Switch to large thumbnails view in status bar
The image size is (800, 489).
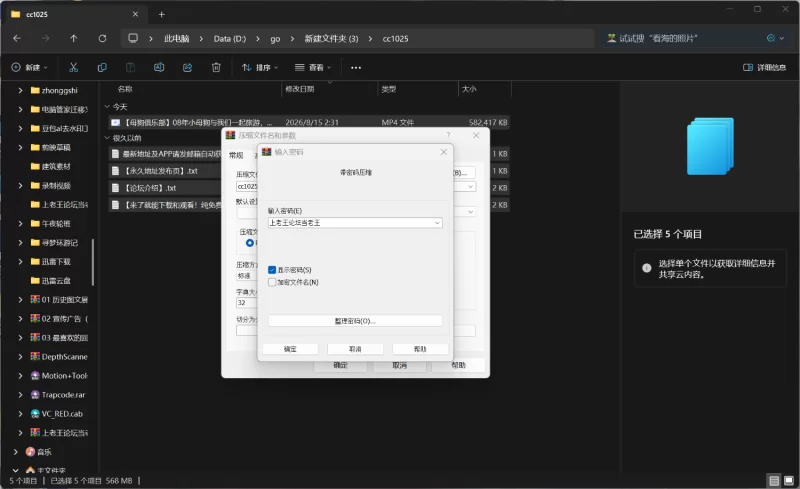[789, 480]
